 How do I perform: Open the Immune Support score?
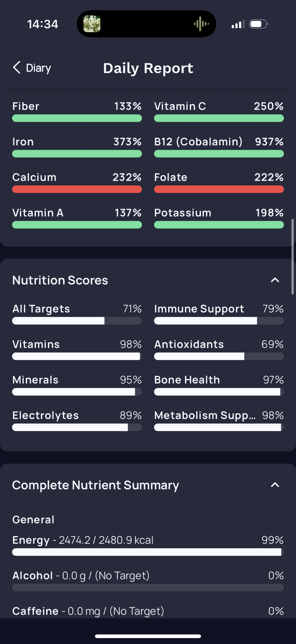point(219,314)
